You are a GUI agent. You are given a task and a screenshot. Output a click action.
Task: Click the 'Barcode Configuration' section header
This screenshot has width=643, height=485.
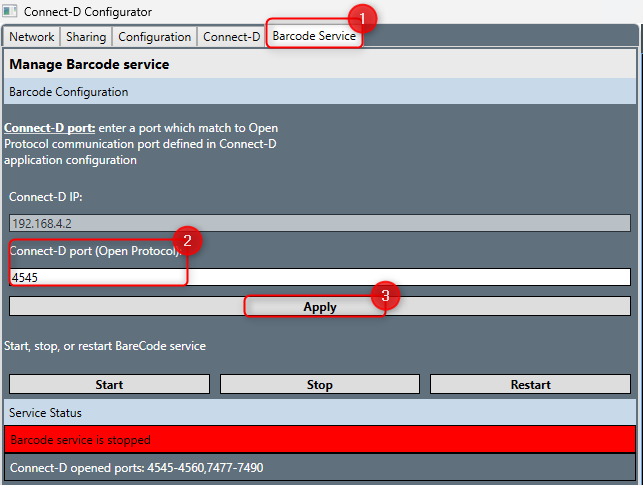pyautogui.click(x=320, y=91)
